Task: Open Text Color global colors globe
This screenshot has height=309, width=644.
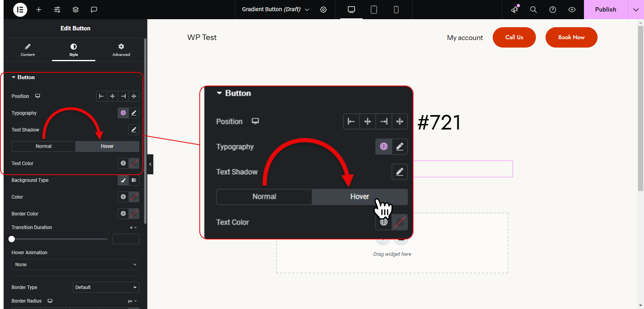Action: click(123, 163)
